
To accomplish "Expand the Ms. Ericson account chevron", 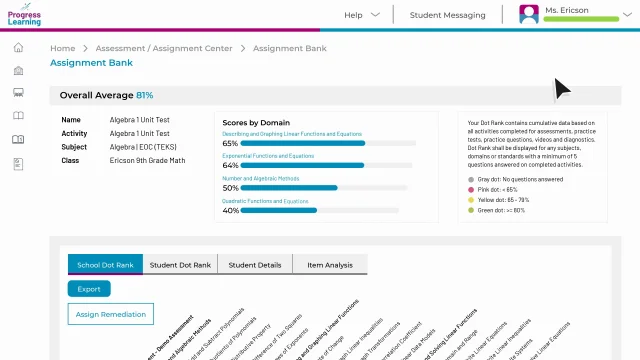I will [627, 15].
